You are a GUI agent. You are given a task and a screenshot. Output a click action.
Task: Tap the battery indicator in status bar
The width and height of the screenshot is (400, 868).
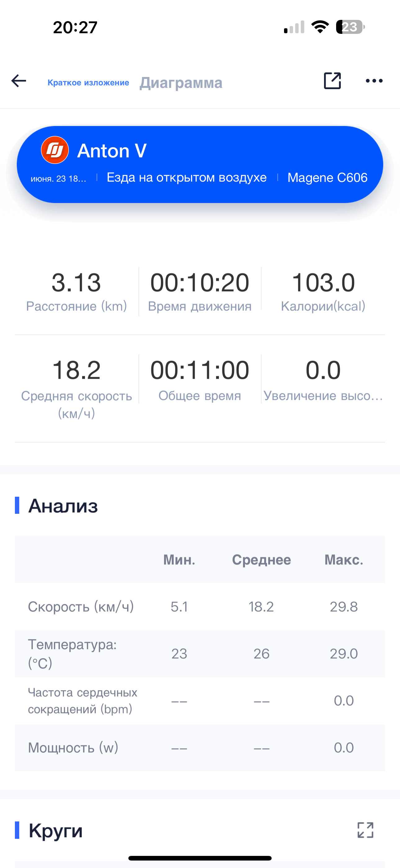click(x=350, y=27)
